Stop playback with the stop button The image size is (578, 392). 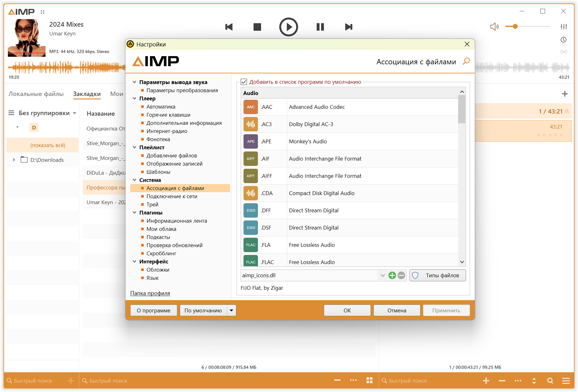[257, 27]
